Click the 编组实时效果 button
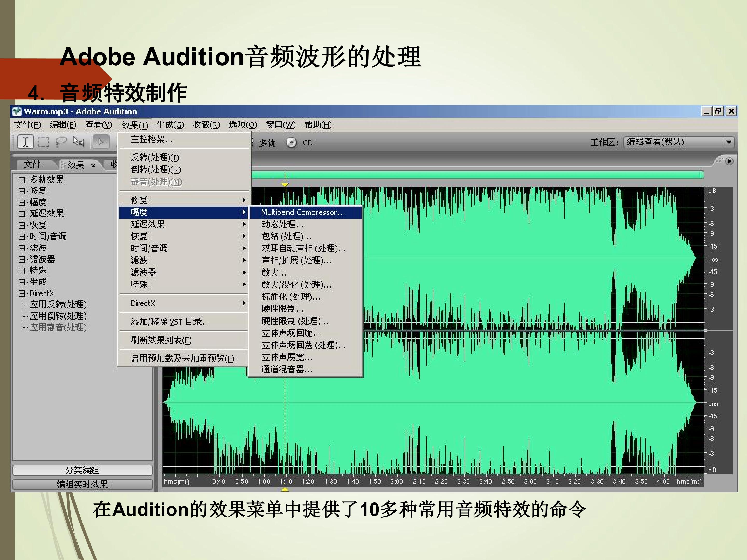747x560 pixels. tap(82, 484)
